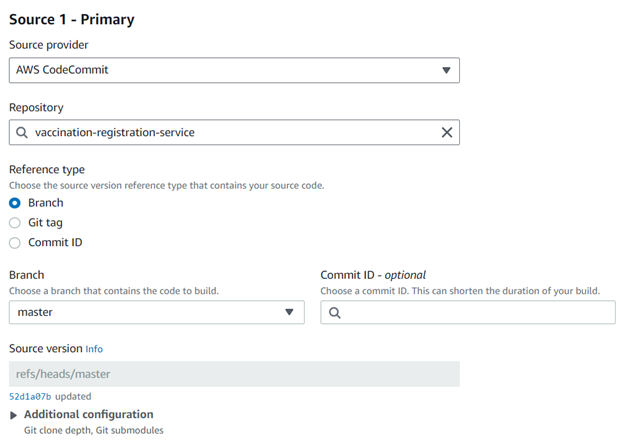Expand the Additional configuration section
The image size is (624, 445).
click(88, 414)
